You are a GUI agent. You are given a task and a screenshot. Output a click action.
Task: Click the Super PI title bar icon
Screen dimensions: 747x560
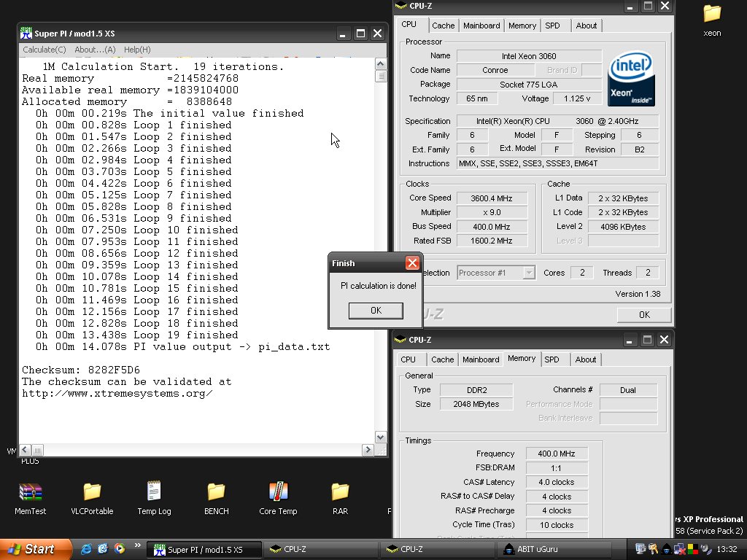[26, 34]
